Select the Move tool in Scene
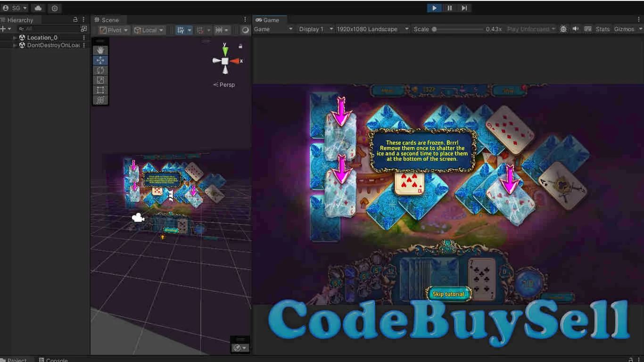The image size is (644, 362). [100, 60]
